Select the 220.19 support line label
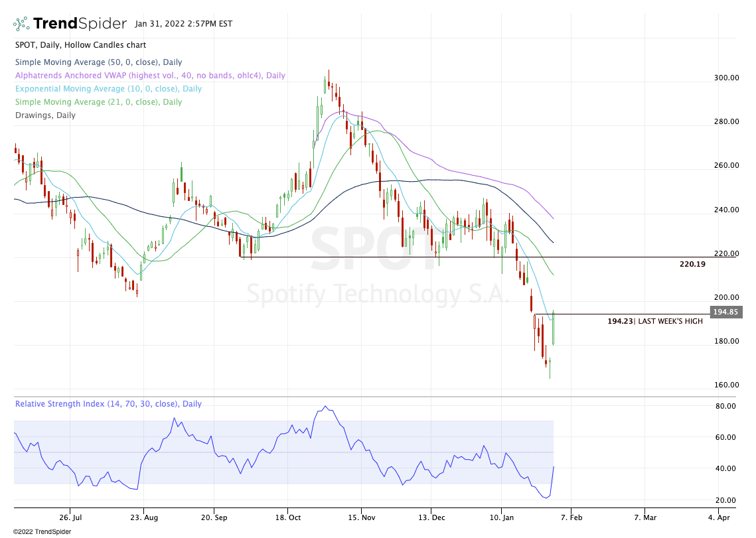Image resolution: width=756 pixels, height=538 pixels. click(x=692, y=264)
